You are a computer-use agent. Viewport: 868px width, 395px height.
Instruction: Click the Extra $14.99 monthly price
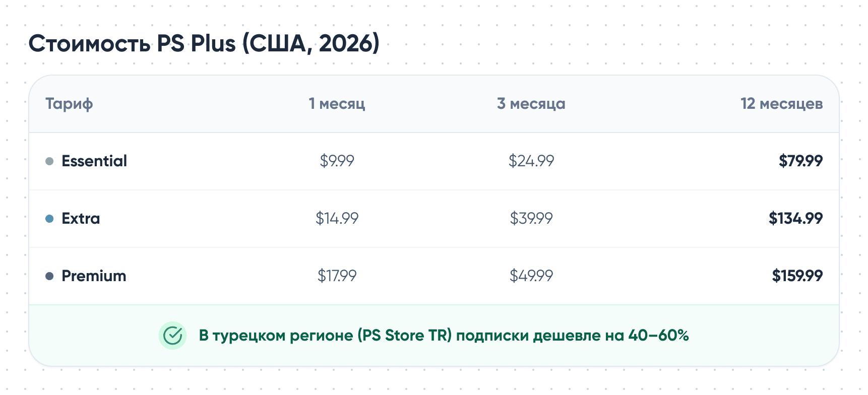coord(337,219)
